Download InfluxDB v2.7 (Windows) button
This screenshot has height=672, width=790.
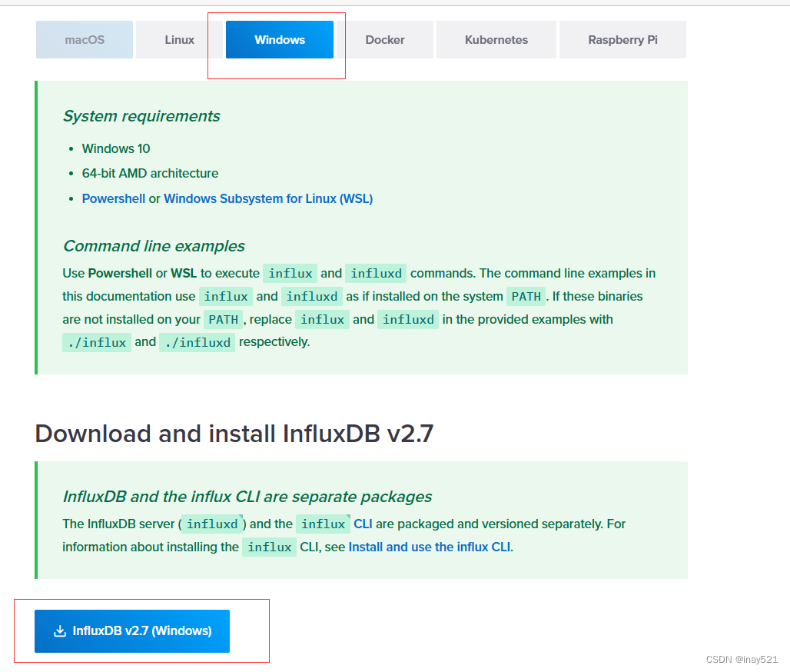click(x=132, y=631)
